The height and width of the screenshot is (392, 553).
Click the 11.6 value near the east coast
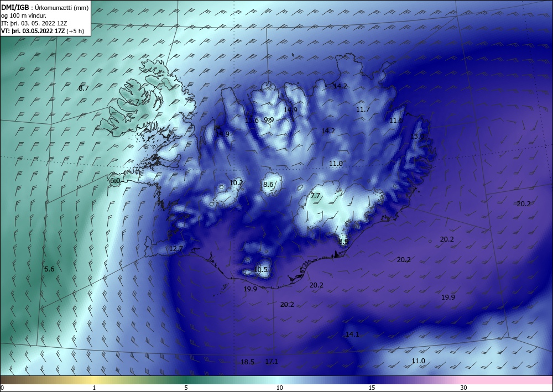(x=396, y=121)
